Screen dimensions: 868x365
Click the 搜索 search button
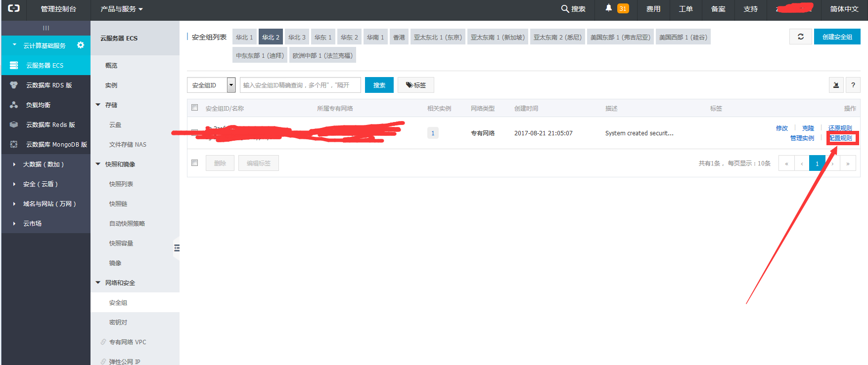click(379, 85)
